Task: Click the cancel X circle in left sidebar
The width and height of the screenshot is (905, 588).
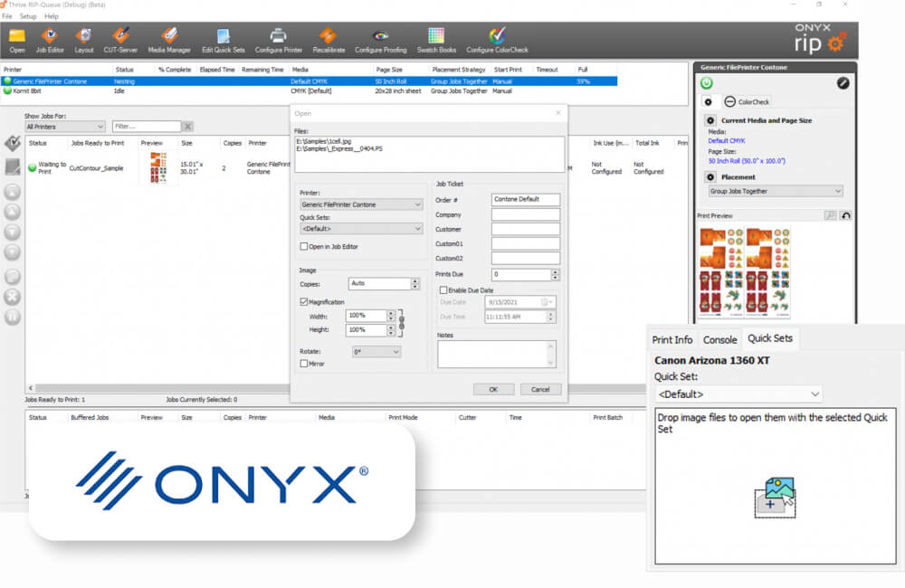Action: coord(13,297)
